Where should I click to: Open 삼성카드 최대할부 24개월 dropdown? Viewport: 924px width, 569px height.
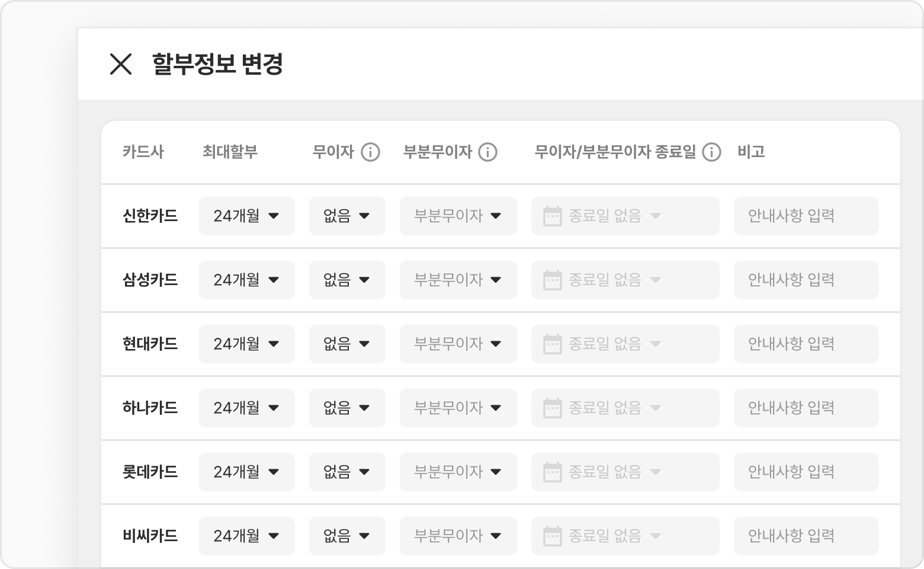click(246, 280)
